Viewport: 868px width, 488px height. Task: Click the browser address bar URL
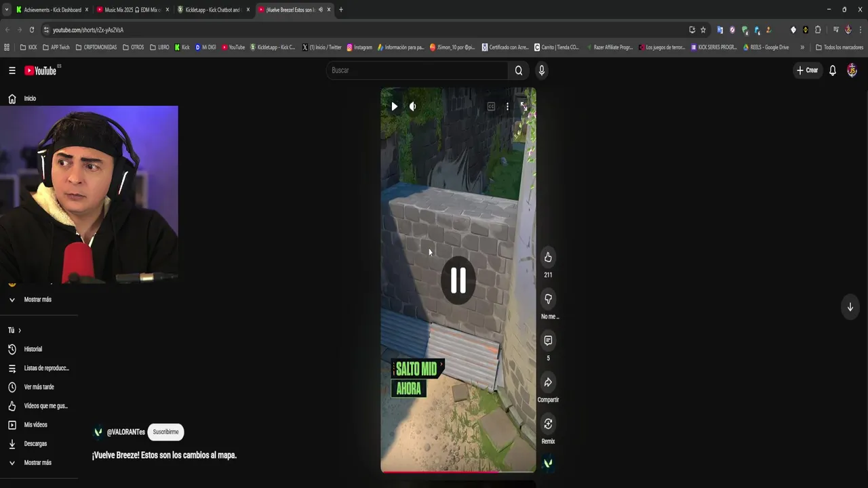click(x=88, y=30)
